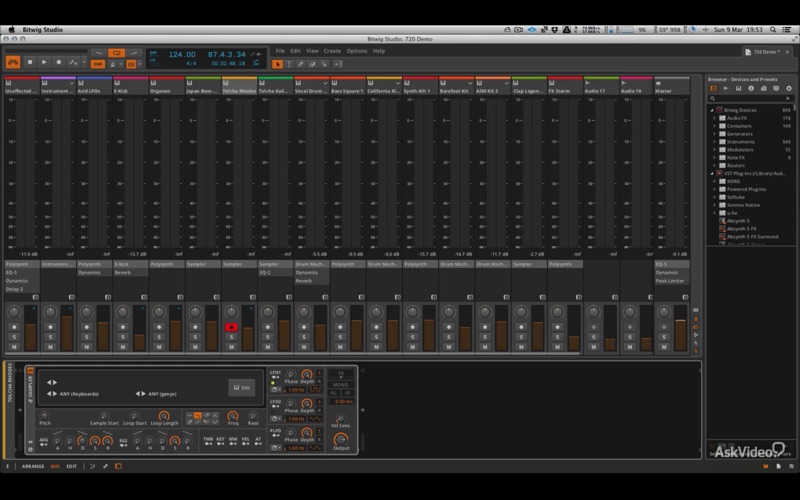Open the View menu

(x=312, y=51)
